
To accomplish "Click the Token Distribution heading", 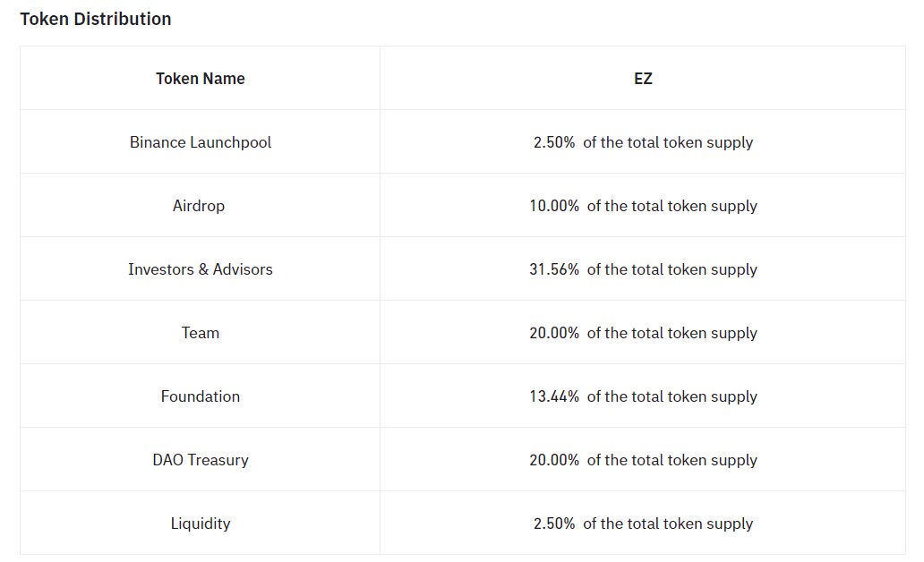I will (x=96, y=19).
